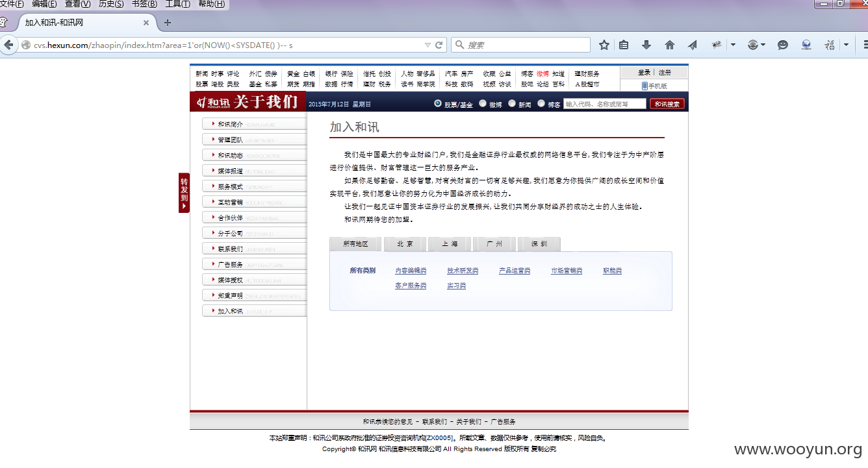
Task: Go to the browser home page icon
Action: (x=670, y=45)
